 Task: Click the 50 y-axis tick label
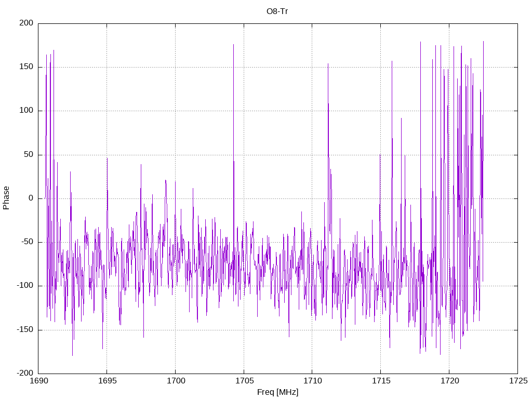pyautogui.click(x=29, y=154)
